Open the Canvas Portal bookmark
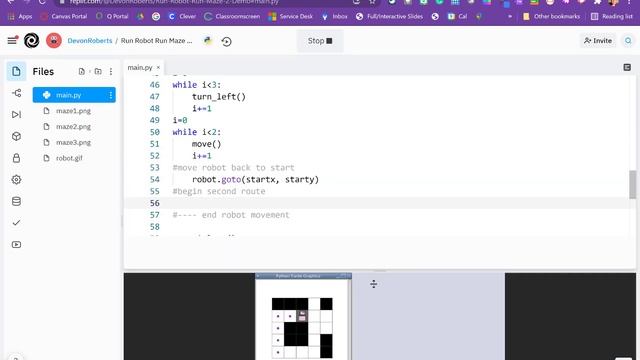This screenshot has width=640, height=360. (x=64, y=16)
